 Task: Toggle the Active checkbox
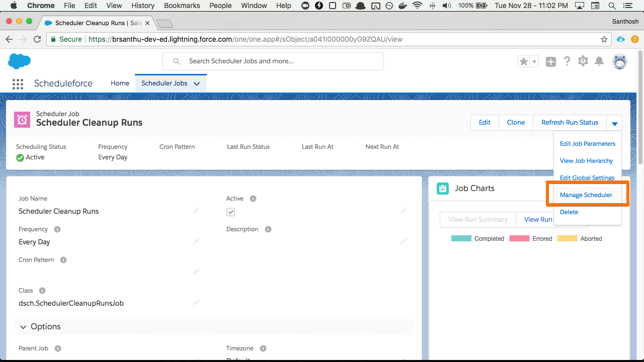point(230,212)
